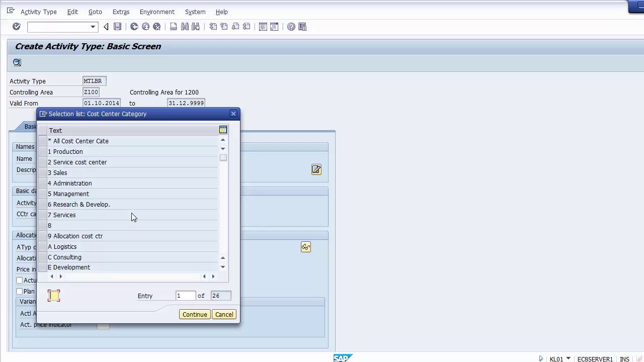Image resolution: width=644 pixels, height=362 pixels.
Task: Click the Find Next binoculars icon
Action: click(196, 27)
